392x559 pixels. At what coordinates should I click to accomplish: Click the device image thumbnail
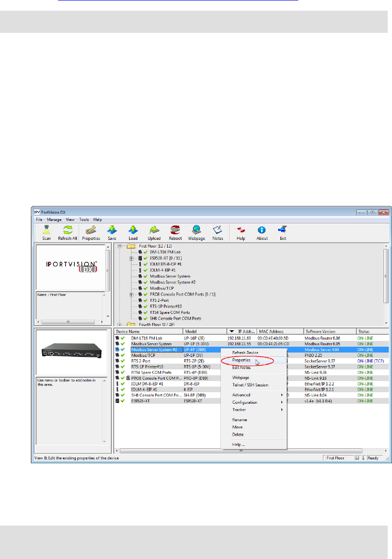click(72, 352)
